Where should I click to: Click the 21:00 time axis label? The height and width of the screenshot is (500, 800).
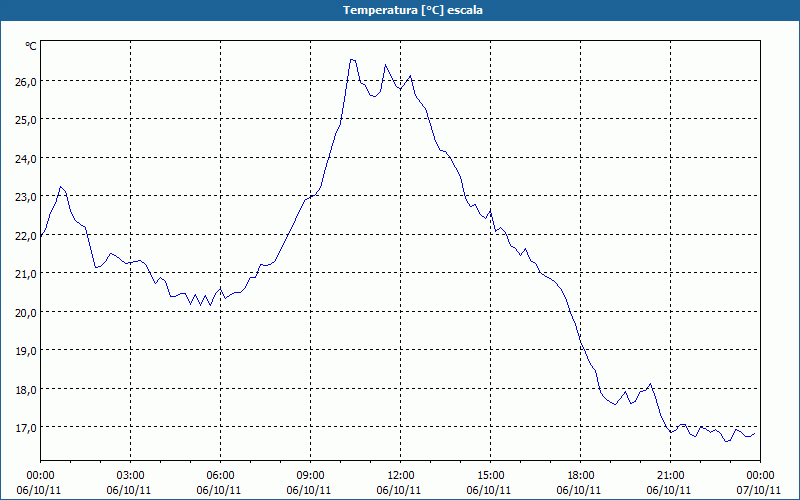[670, 476]
